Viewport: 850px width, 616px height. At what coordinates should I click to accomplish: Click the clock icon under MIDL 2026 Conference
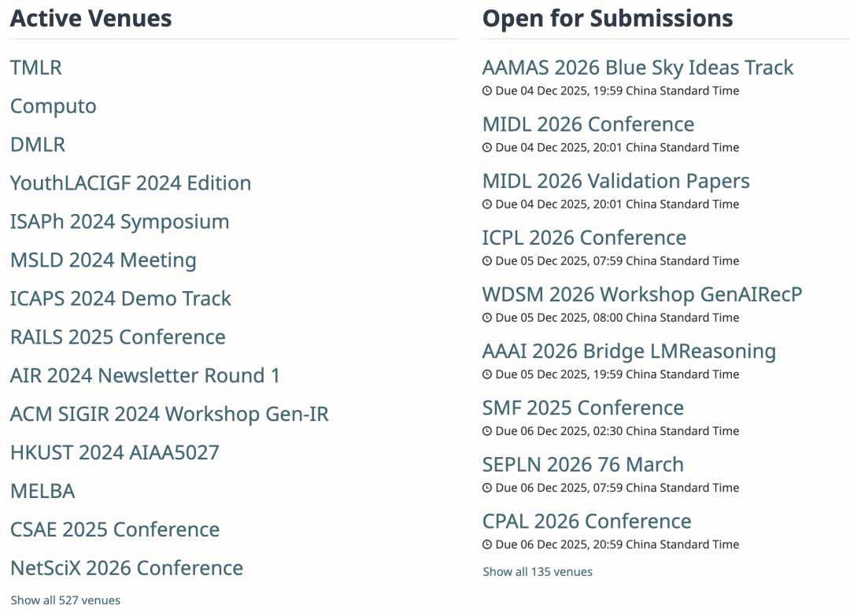[x=487, y=148]
